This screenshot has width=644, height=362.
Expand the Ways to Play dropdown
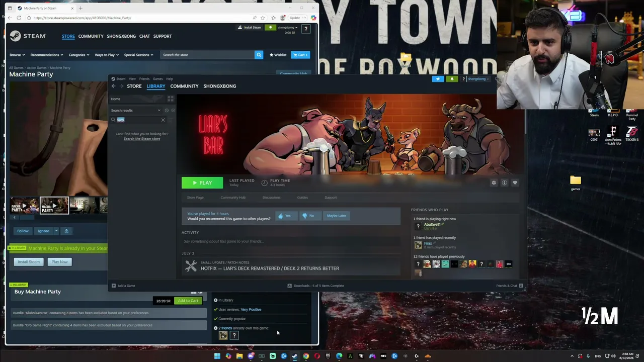(x=107, y=55)
